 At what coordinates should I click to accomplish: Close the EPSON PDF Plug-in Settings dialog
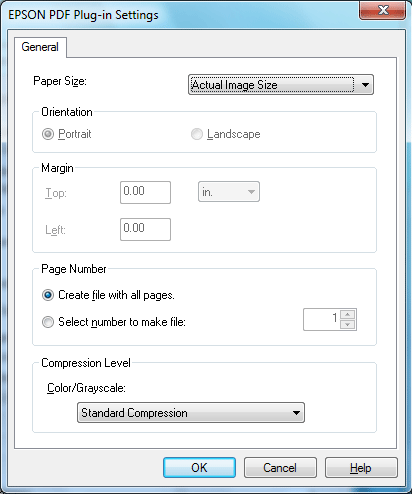383,10
